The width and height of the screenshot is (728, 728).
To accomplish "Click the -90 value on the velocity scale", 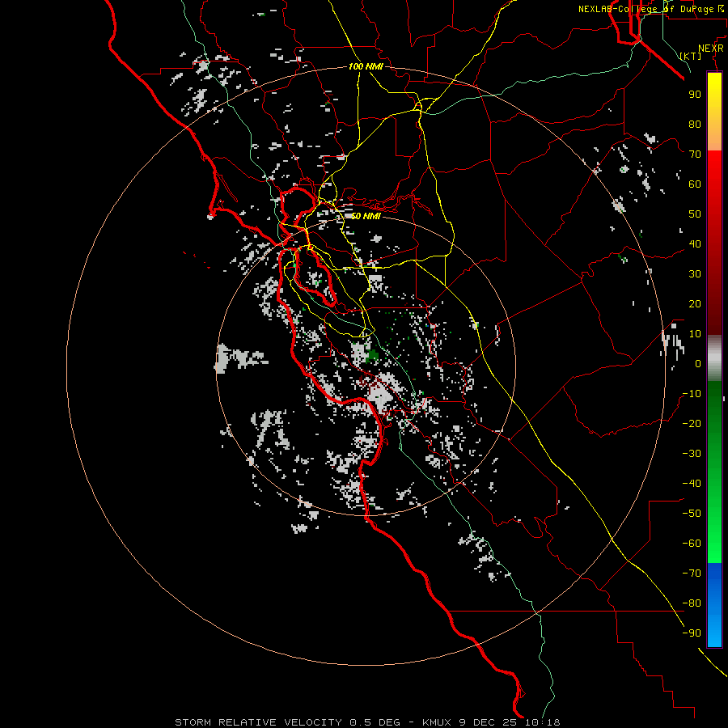I will click(x=692, y=633).
